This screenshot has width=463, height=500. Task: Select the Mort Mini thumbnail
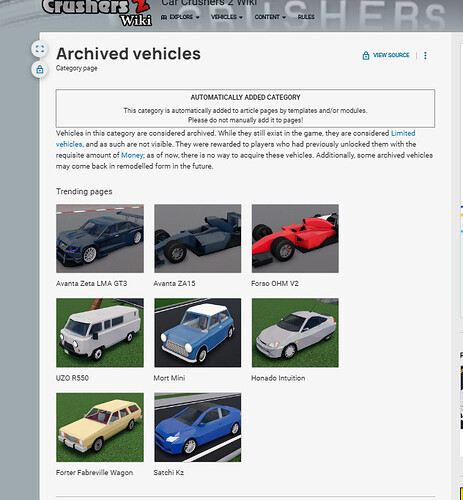(198, 333)
